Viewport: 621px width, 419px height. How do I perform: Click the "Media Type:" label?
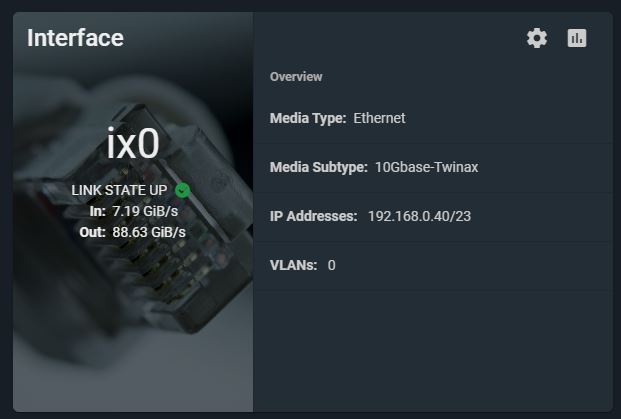click(x=308, y=118)
